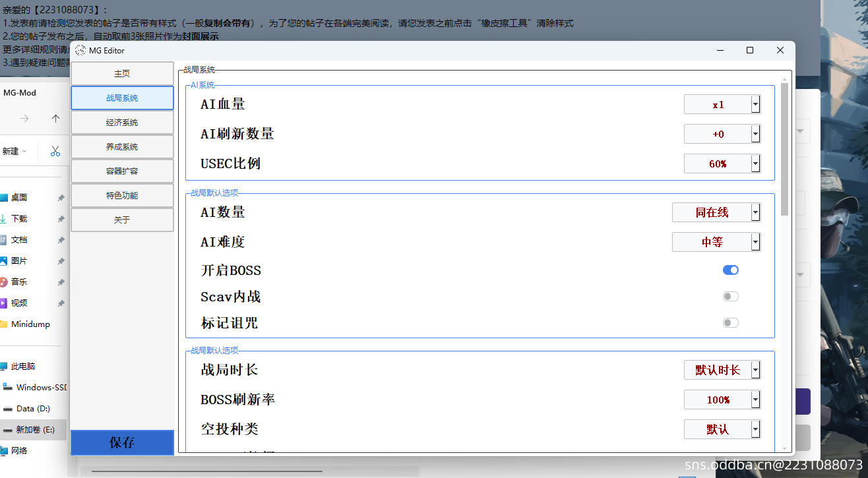Select the Data (D:) drive
This screenshot has width=868, height=478.
pos(33,408)
